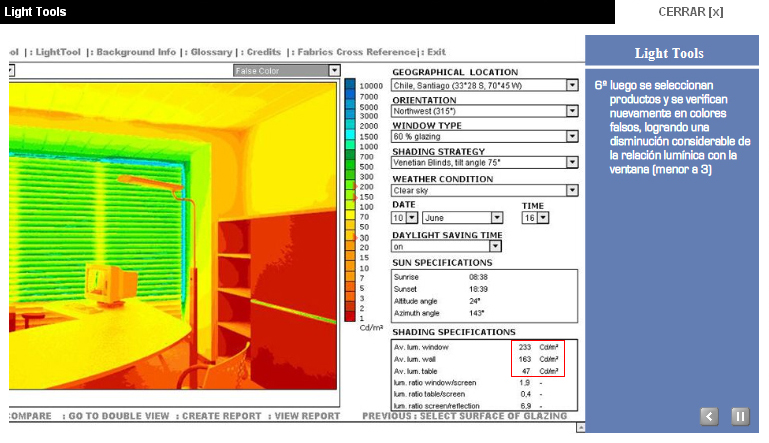
Task: Click the Sunset time 18:39
Action: (x=478, y=289)
